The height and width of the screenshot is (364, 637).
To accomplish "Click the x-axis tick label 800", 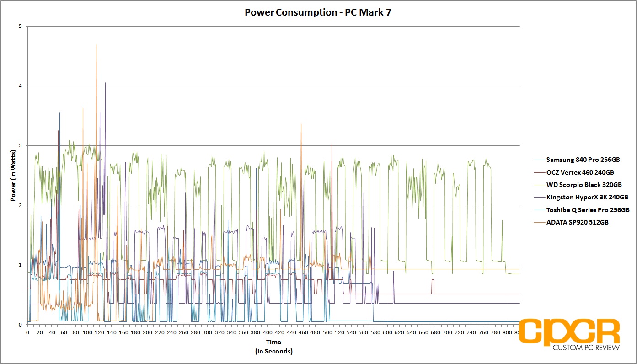I will [507, 332].
